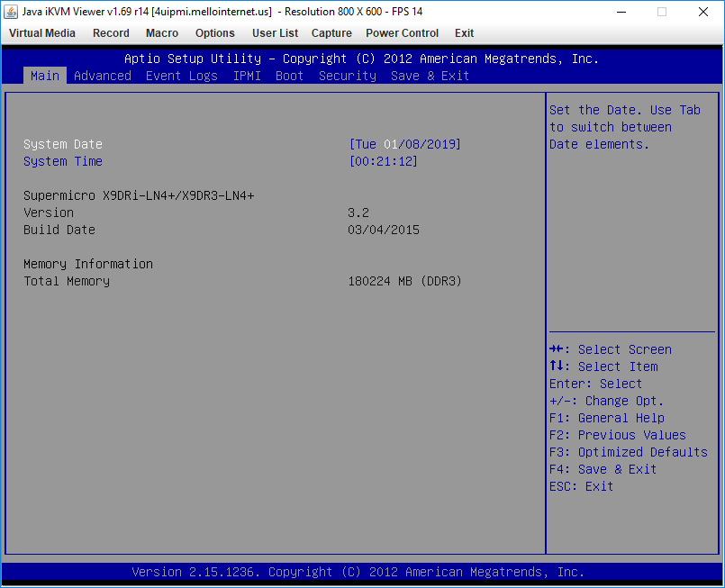The image size is (725, 588).
Task: Open the User List menu
Action: click(275, 33)
